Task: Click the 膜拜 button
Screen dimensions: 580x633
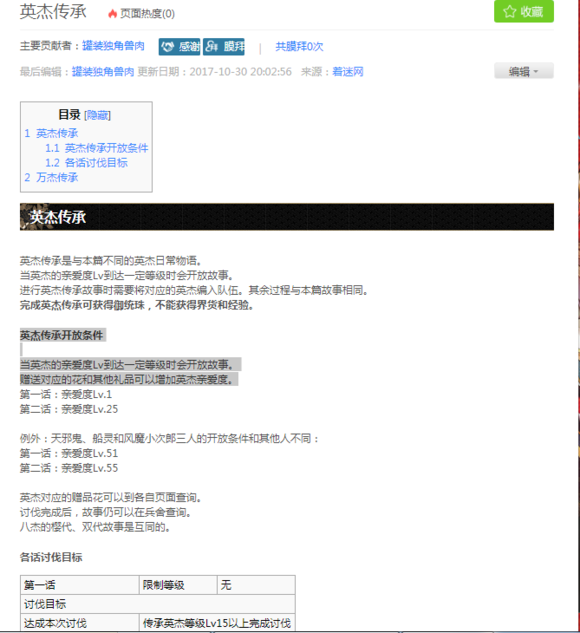Action: (224, 47)
